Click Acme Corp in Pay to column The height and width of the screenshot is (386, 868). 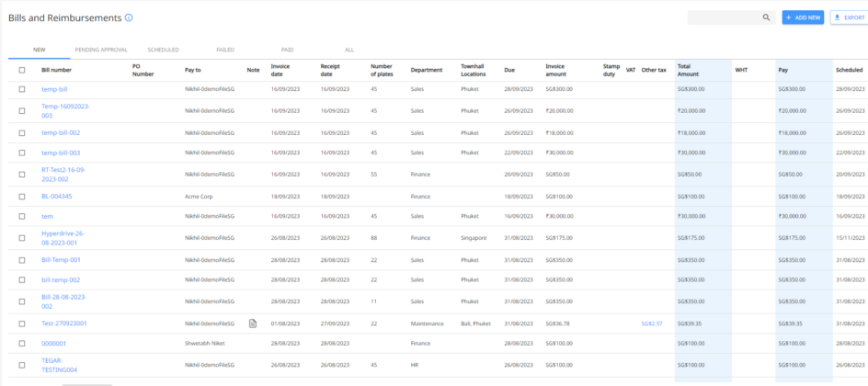point(199,197)
